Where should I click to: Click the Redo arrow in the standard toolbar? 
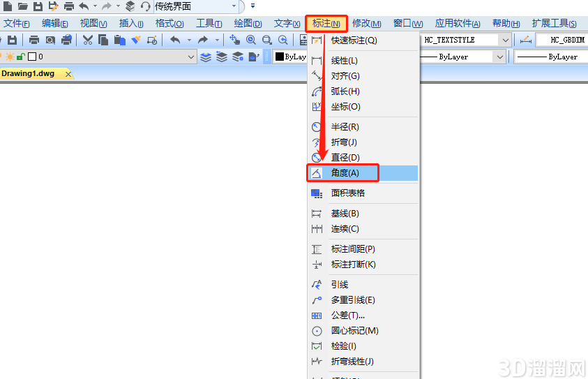203,40
